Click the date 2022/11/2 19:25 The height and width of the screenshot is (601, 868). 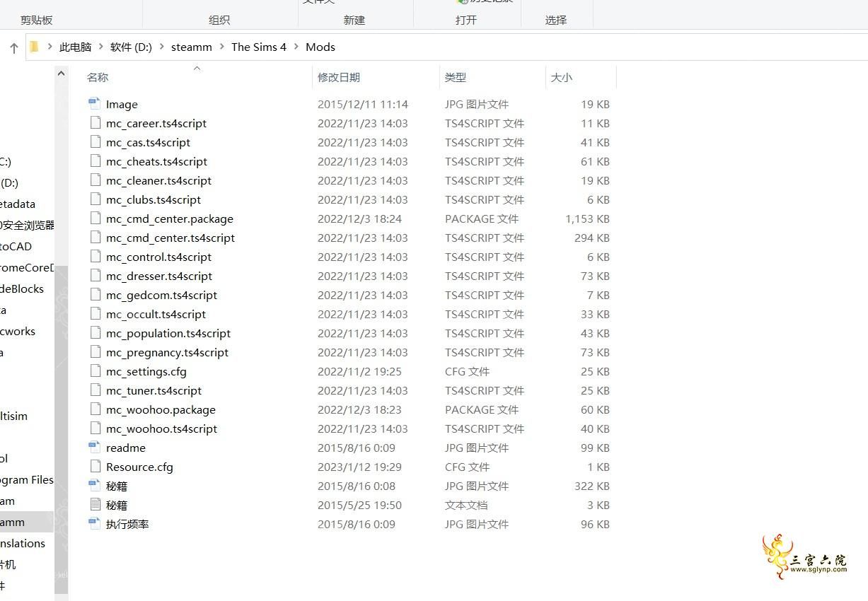tap(359, 371)
